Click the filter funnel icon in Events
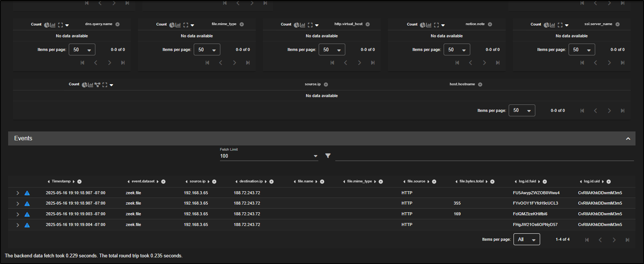 tap(328, 156)
